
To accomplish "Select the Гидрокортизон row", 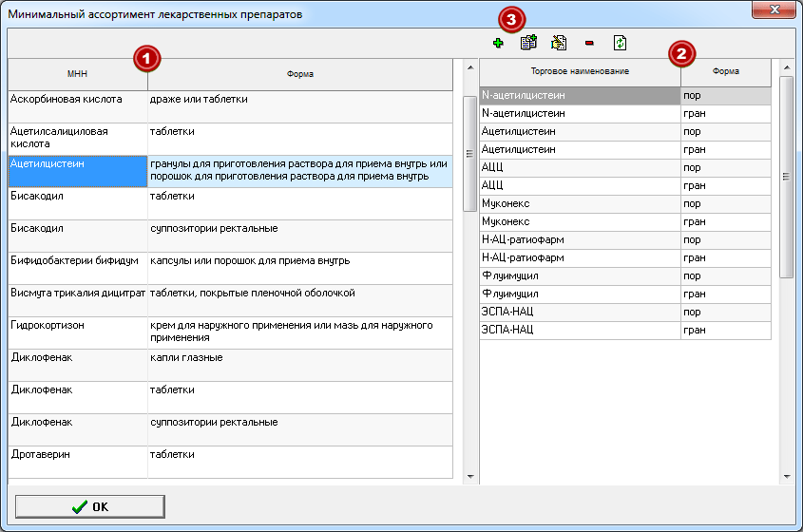I will [231, 332].
